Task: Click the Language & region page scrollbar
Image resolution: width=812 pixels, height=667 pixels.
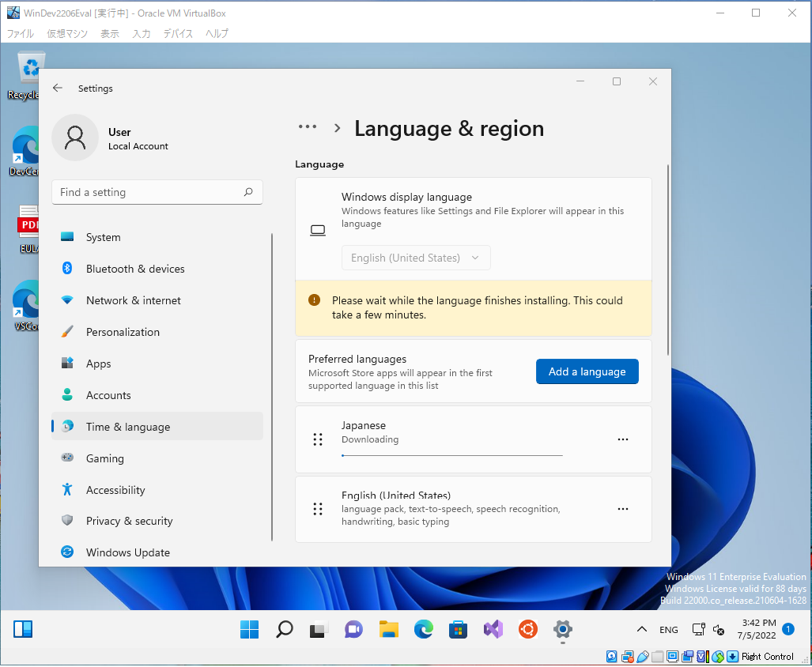Action: point(668,260)
